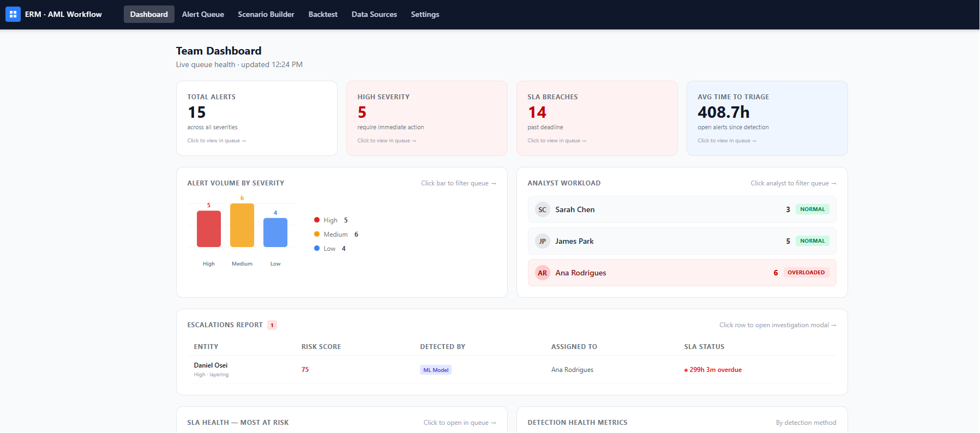The width and height of the screenshot is (980, 433).
Task: Open the Scenario Builder tab
Action: point(266,14)
